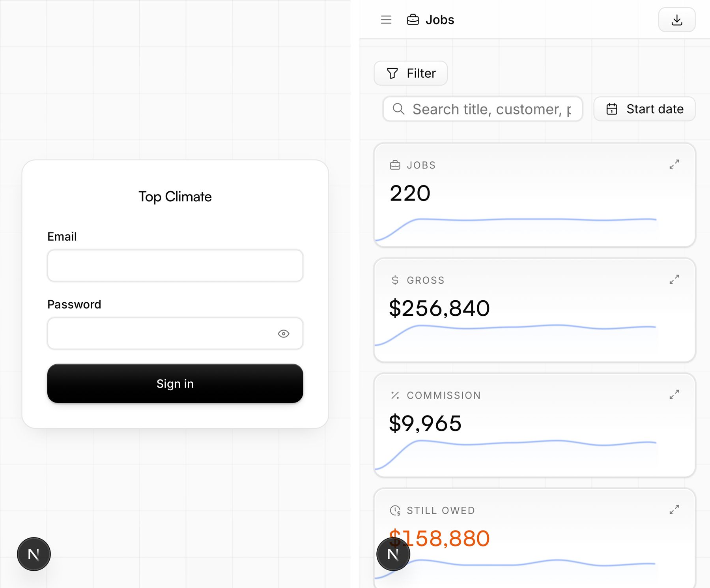Click the calendar icon in Start date
Image resolution: width=710 pixels, height=588 pixels.
pyautogui.click(x=612, y=109)
